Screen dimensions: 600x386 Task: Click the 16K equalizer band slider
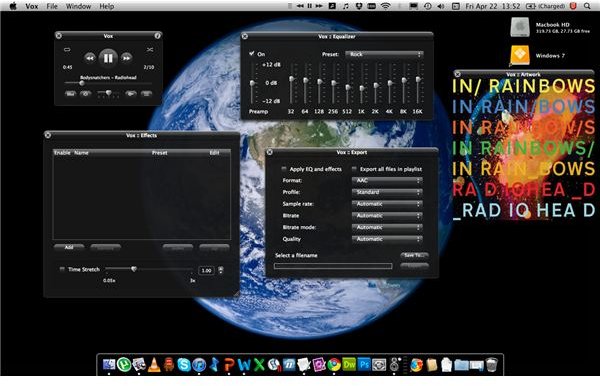[x=417, y=83]
